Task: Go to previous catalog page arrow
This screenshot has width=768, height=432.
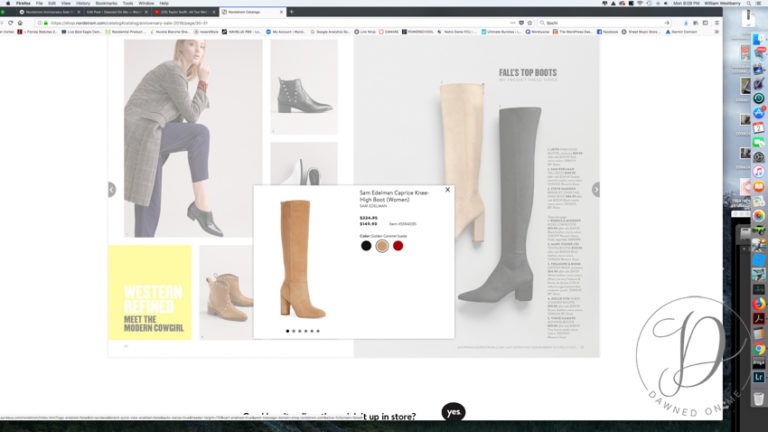Action: click(112, 189)
